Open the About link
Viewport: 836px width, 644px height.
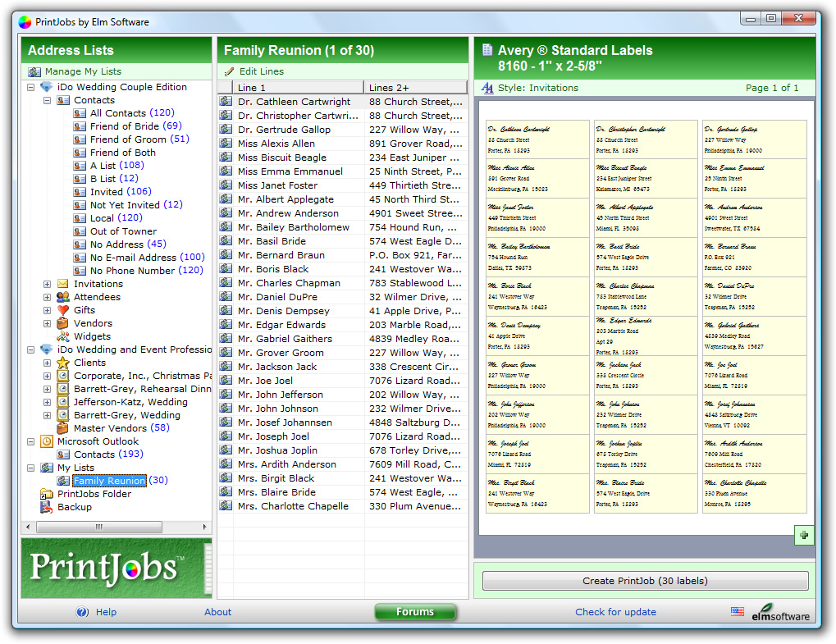[x=217, y=612]
